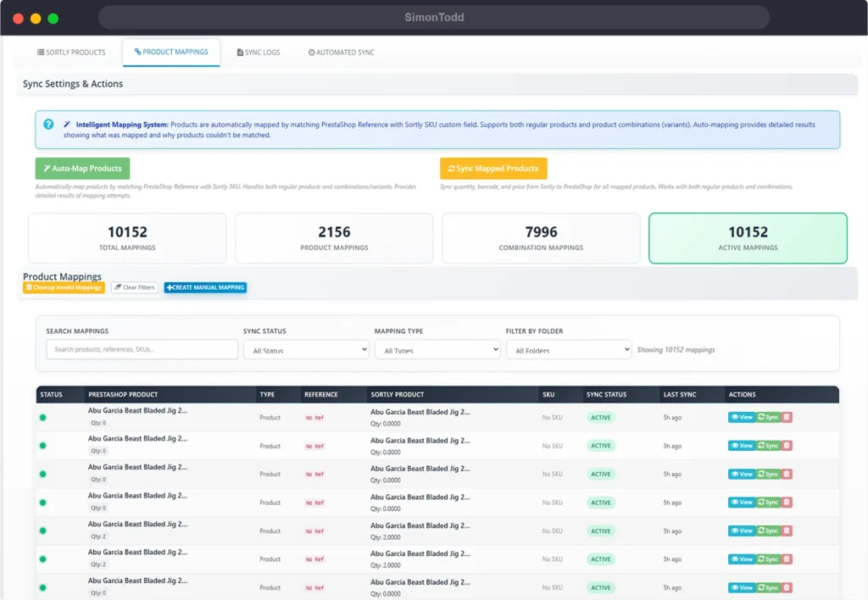Expand the Mapping Type dropdown
Image resolution: width=868 pixels, height=600 pixels.
click(437, 349)
